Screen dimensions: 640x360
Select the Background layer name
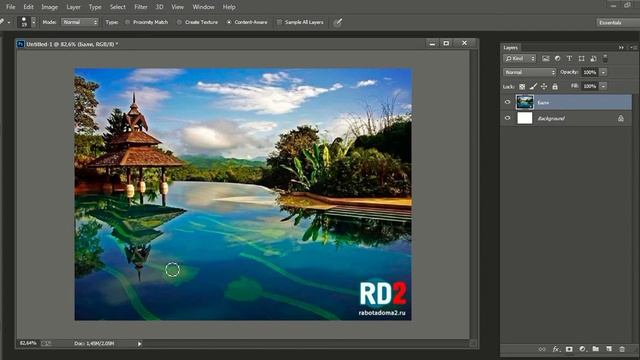pos(551,118)
